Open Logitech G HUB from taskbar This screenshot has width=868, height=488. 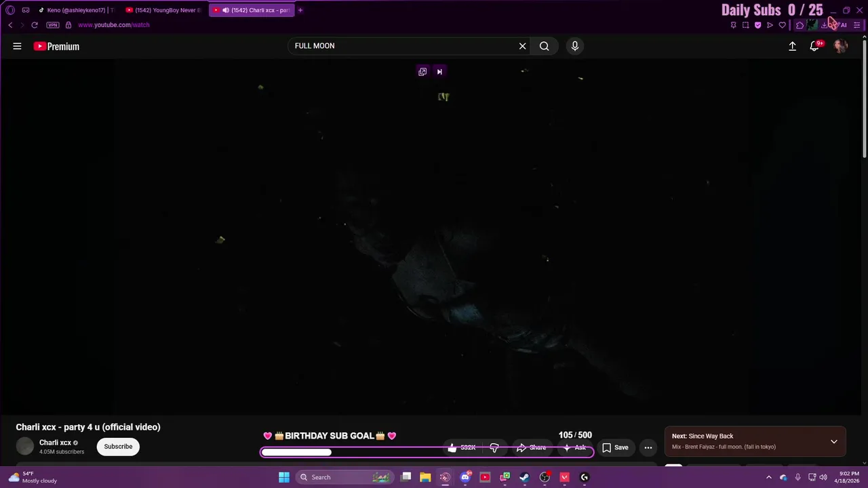click(x=585, y=477)
